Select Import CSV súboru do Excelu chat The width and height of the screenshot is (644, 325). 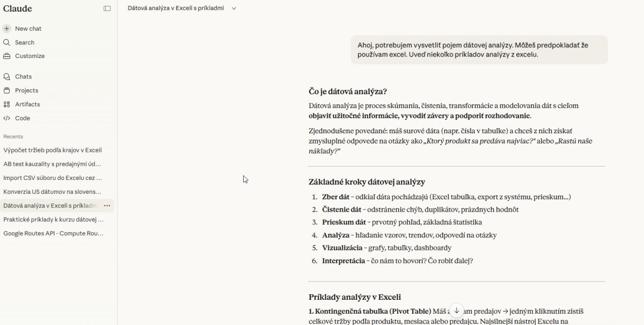(53, 178)
